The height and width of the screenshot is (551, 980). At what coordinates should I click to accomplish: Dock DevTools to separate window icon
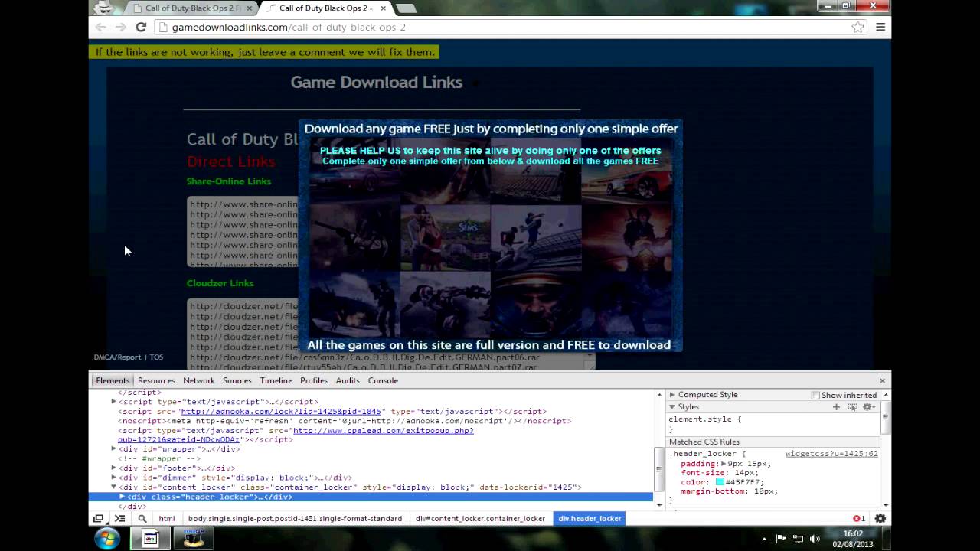tap(98, 518)
